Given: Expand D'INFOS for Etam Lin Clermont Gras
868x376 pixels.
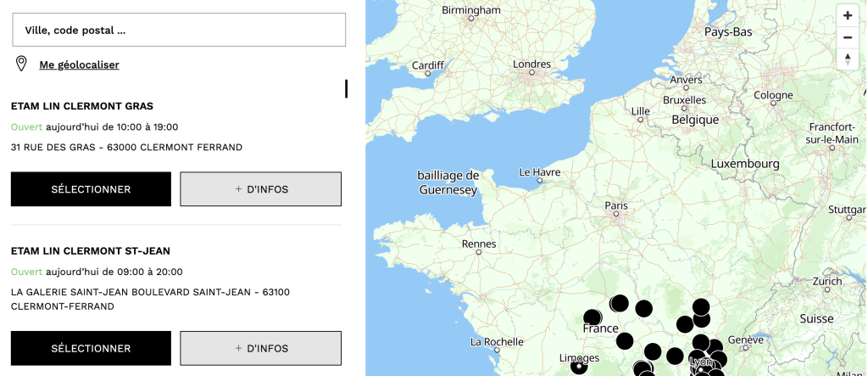Looking at the screenshot, I should pos(260,189).
